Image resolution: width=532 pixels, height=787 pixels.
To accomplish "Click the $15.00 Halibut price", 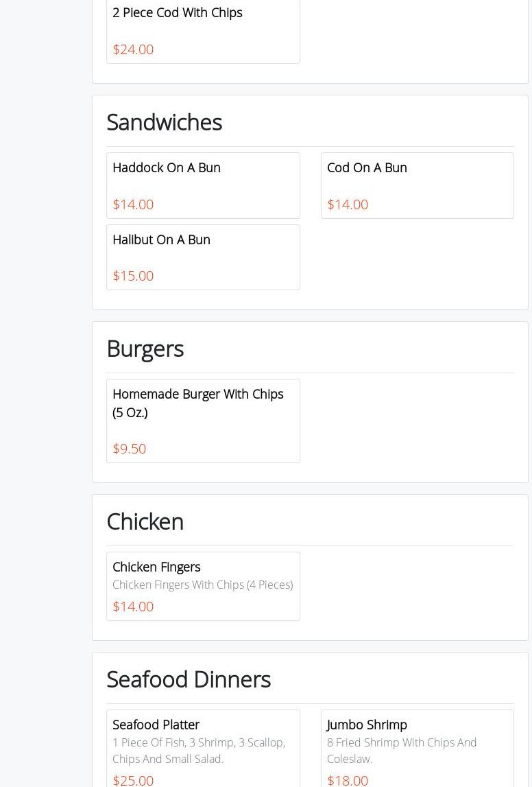I will click(x=133, y=275).
